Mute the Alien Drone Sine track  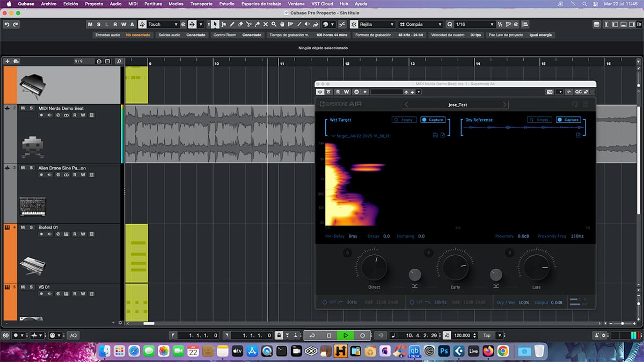pyautogui.click(x=23, y=168)
